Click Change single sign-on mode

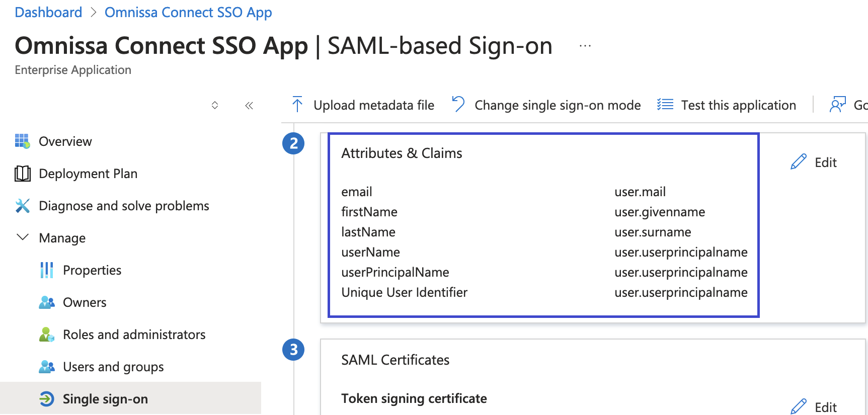[558, 105]
